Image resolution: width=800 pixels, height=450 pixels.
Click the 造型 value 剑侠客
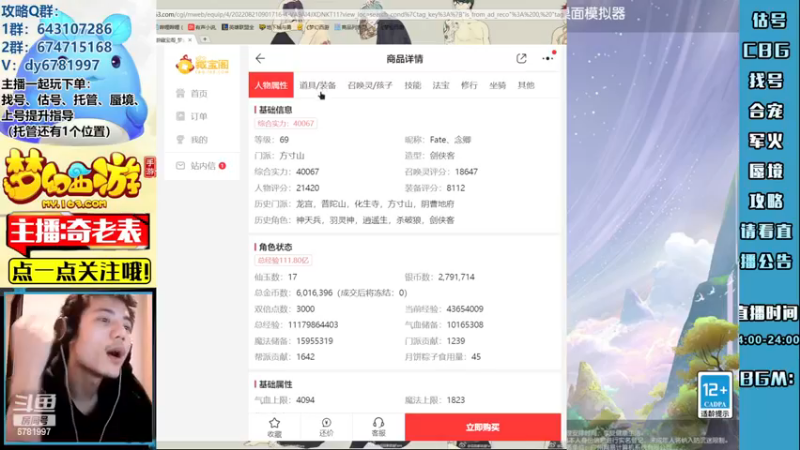click(x=442, y=156)
